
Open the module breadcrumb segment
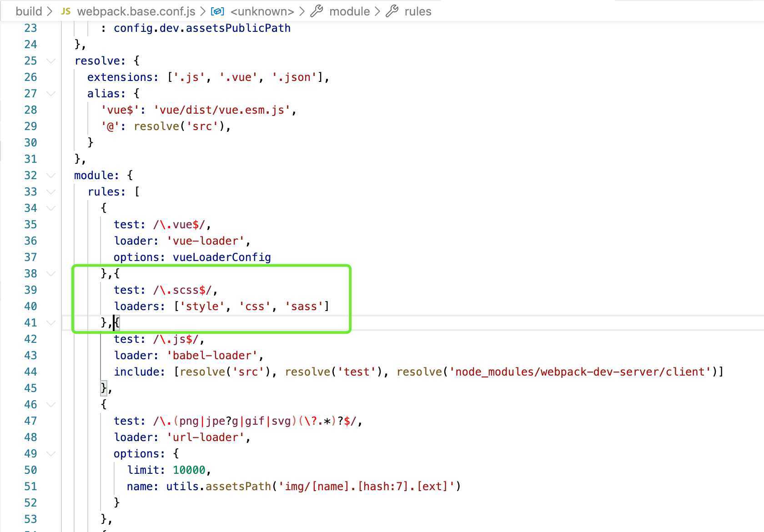point(349,11)
